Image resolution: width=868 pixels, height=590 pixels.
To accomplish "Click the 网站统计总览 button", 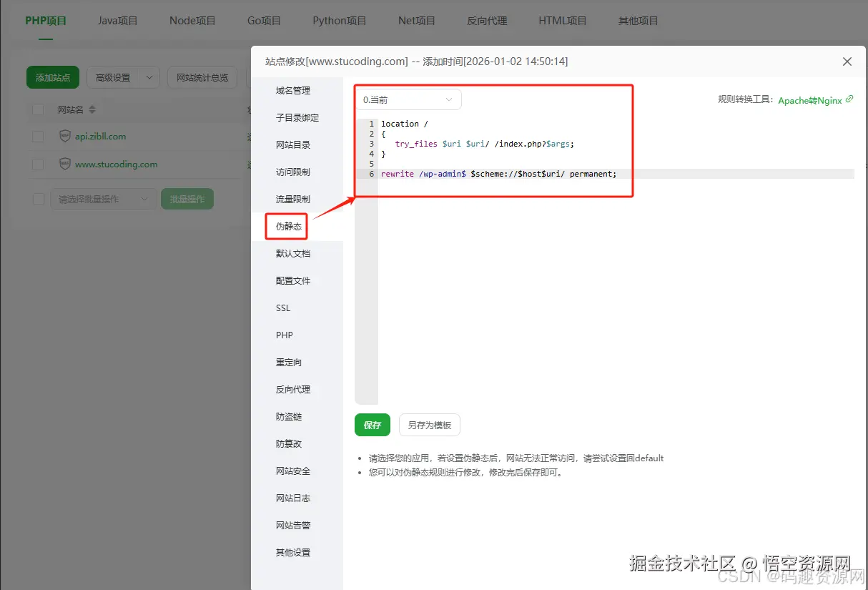I will coord(202,77).
